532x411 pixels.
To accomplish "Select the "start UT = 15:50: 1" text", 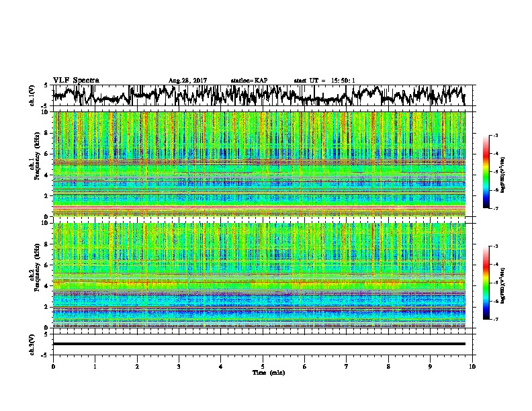I will 324,81.
